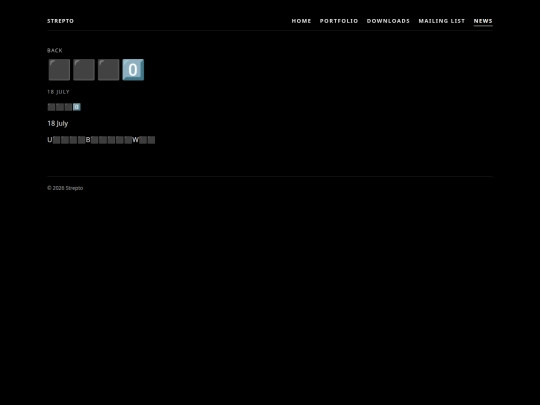540x405 pixels.
Task: Click the uppercase 18 JULY date label
Action: tap(58, 92)
